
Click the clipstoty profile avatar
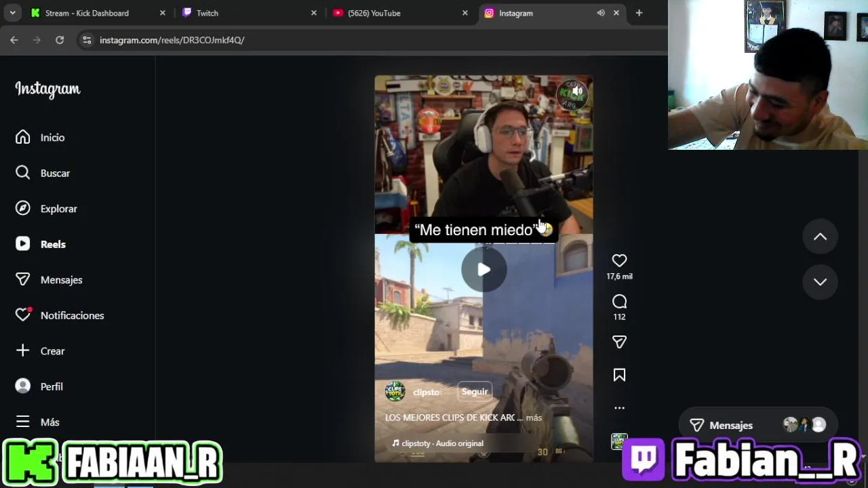point(395,392)
